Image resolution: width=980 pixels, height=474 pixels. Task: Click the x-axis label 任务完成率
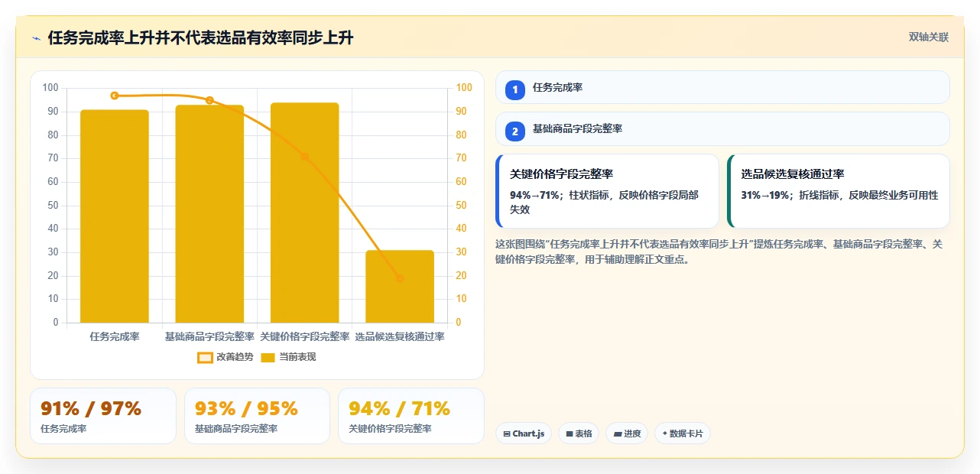click(x=115, y=336)
